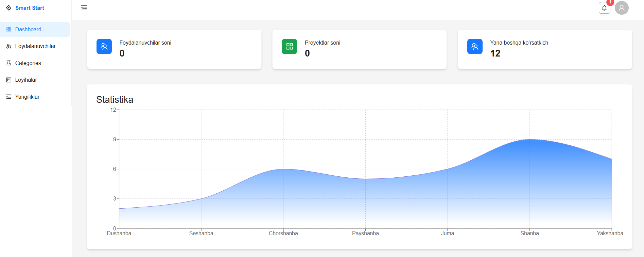Viewport: 644px width, 257px height.
Task: Open the Categories page label
Action: point(28,63)
